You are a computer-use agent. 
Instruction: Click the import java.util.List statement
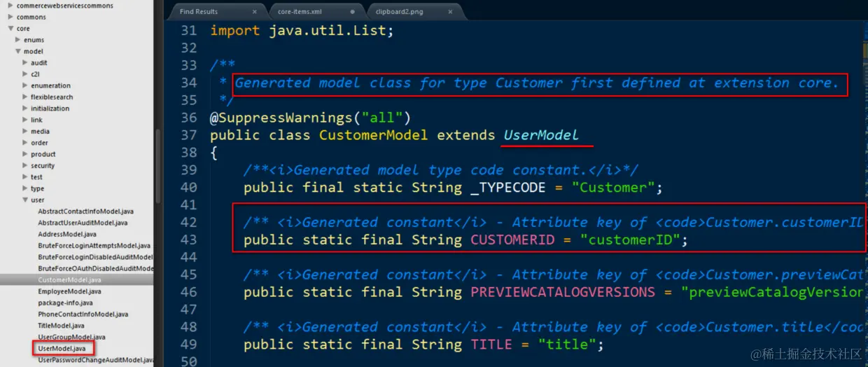coord(302,31)
